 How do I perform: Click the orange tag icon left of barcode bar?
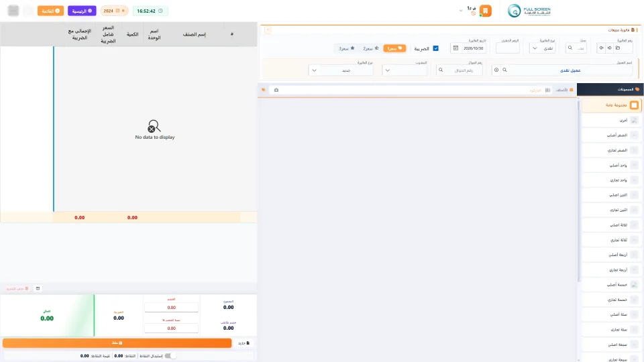point(263,90)
